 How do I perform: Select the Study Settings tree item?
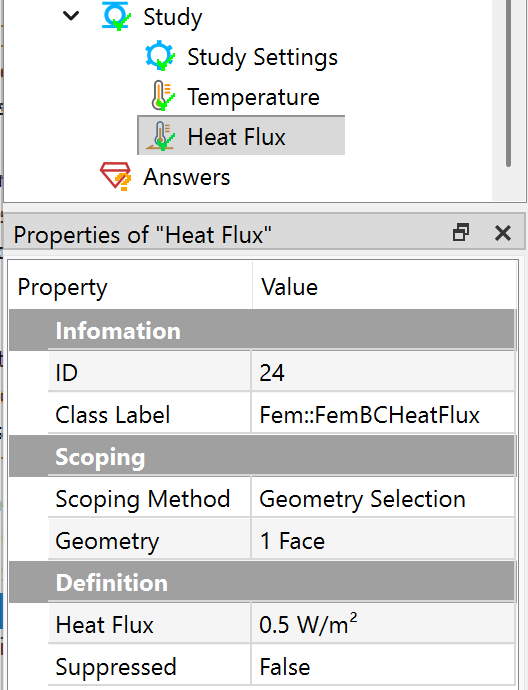[x=262, y=58]
